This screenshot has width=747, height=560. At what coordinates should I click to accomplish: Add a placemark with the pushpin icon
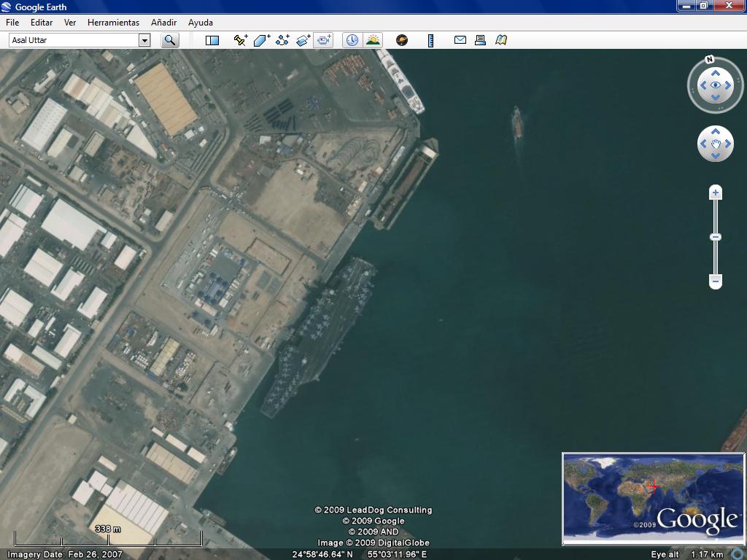pos(240,40)
